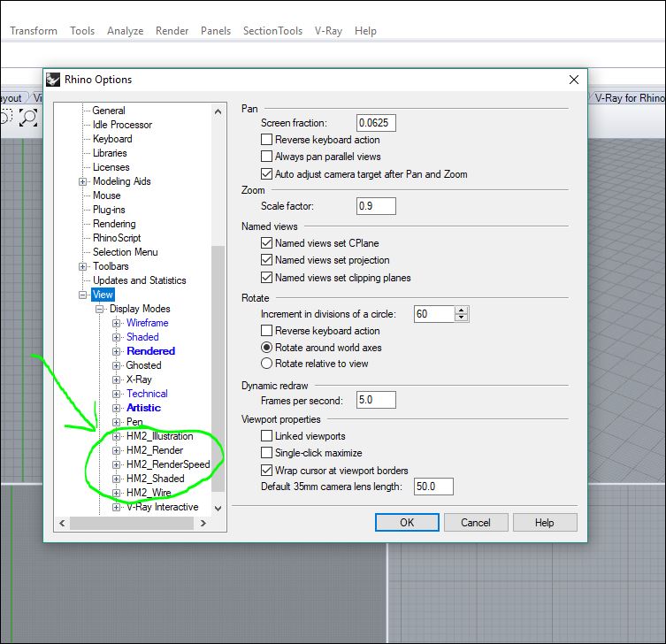The height and width of the screenshot is (644, 666).
Task: Expand the Rendered display mode
Action: pyautogui.click(x=116, y=352)
